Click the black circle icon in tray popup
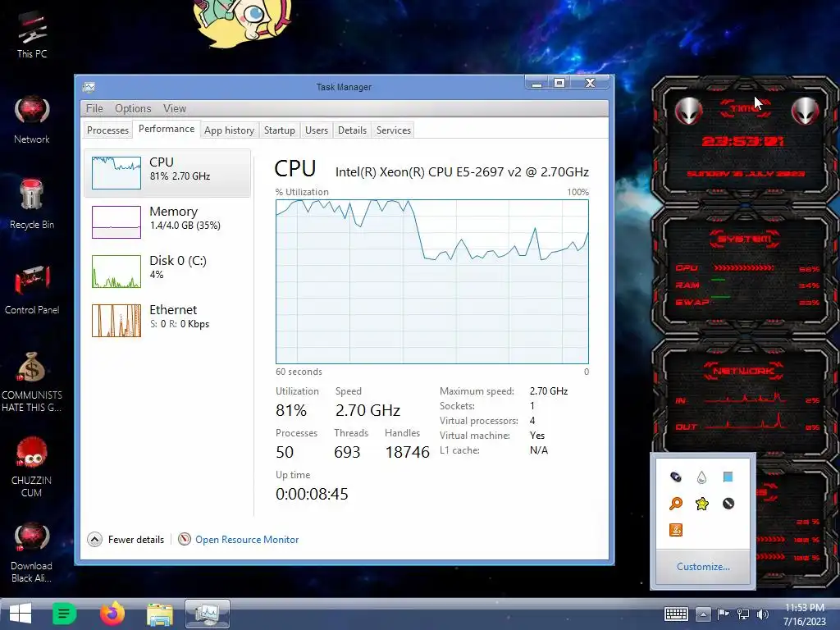This screenshot has width=840, height=630. coord(728,504)
